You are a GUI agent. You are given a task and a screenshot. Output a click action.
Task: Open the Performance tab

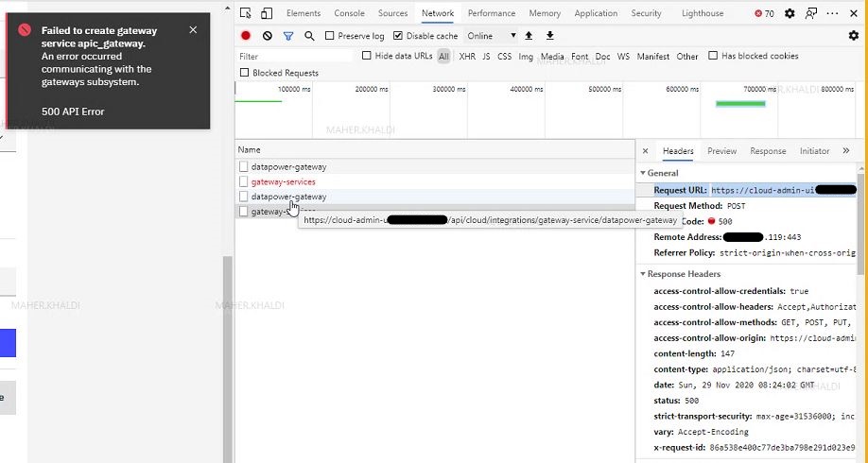(x=492, y=13)
